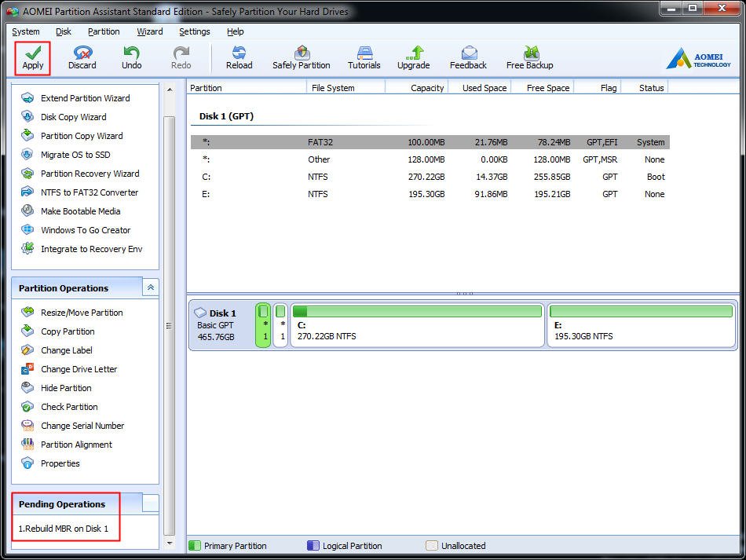746x560 pixels.
Task: Collapse the Partition Operations panel
Action: pyautogui.click(x=150, y=287)
